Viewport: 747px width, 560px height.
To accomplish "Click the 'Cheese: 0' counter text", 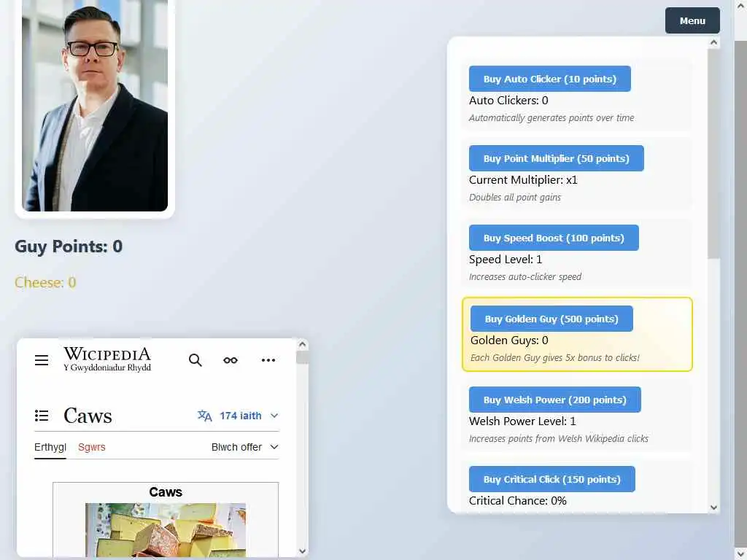I will [45, 282].
